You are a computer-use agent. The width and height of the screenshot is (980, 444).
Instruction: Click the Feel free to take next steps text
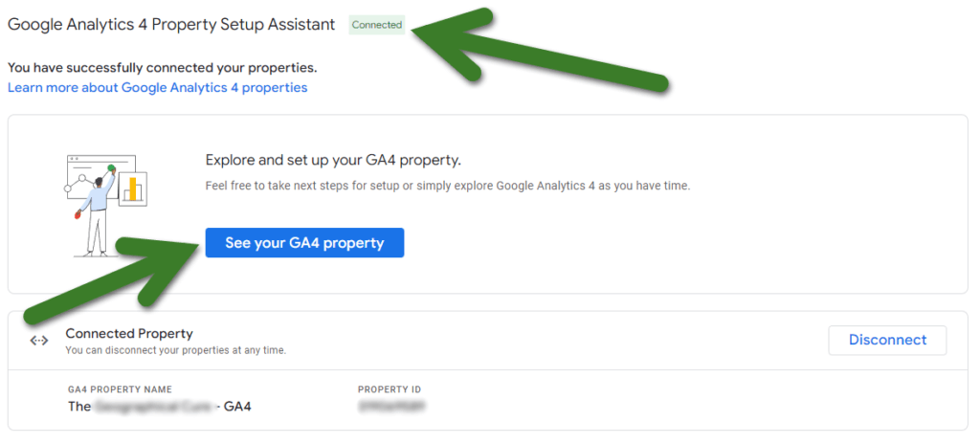[x=448, y=187]
